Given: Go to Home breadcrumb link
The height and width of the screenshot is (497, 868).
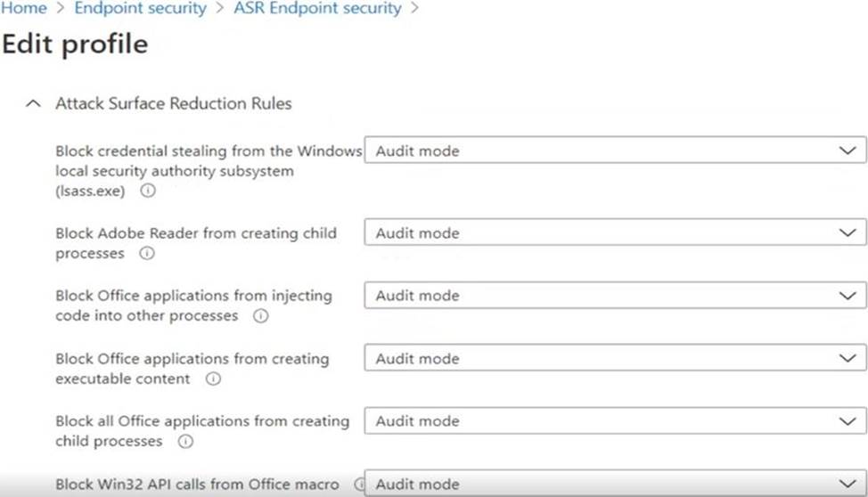Looking at the screenshot, I should 24,9.
